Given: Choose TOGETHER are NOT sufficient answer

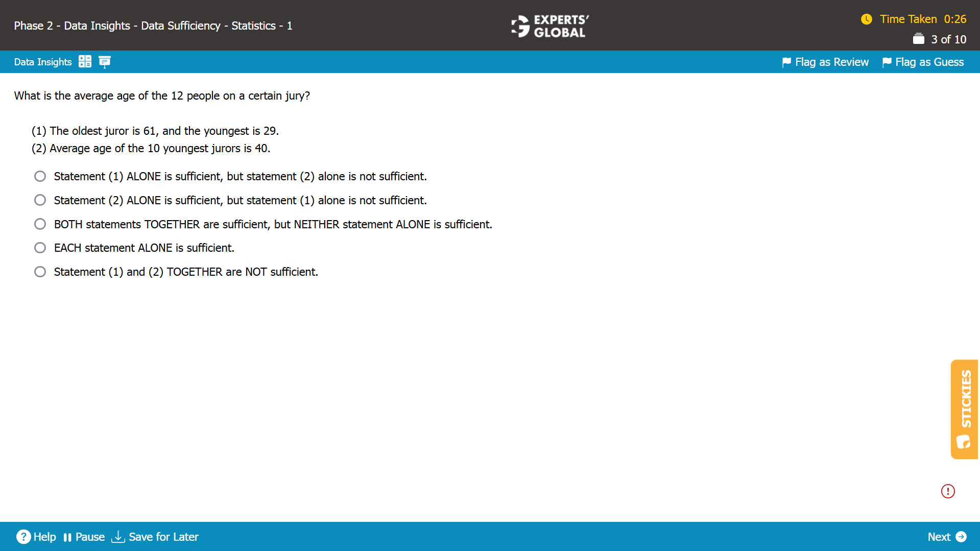Looking at the screenshot, I should point(40,272).
